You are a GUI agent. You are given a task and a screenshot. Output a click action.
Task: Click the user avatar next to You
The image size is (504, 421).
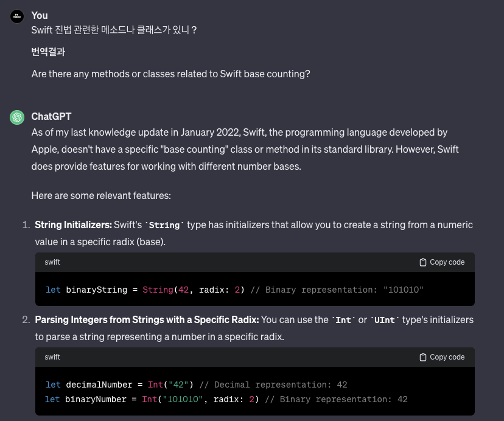tap(17, 16)
